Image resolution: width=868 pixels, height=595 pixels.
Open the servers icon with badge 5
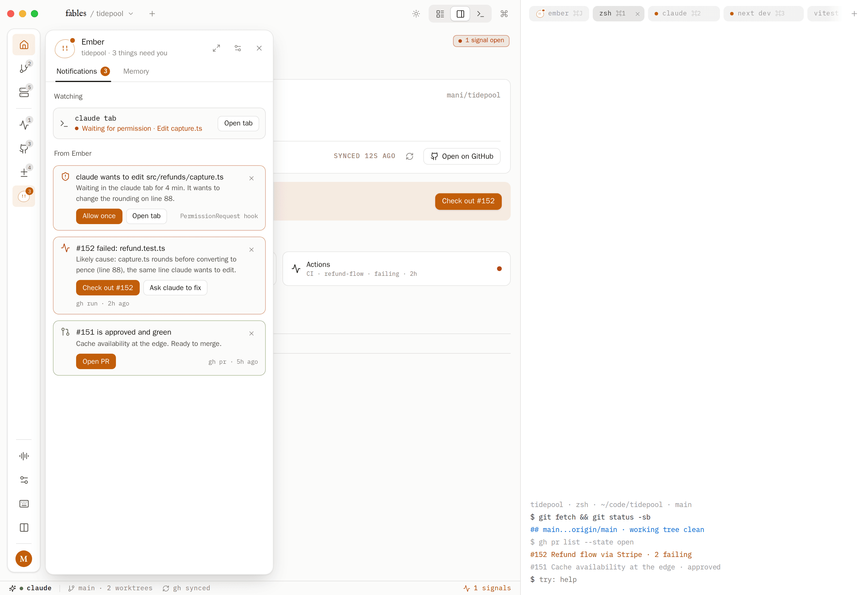pyautogui.click(x=24, y=92)
